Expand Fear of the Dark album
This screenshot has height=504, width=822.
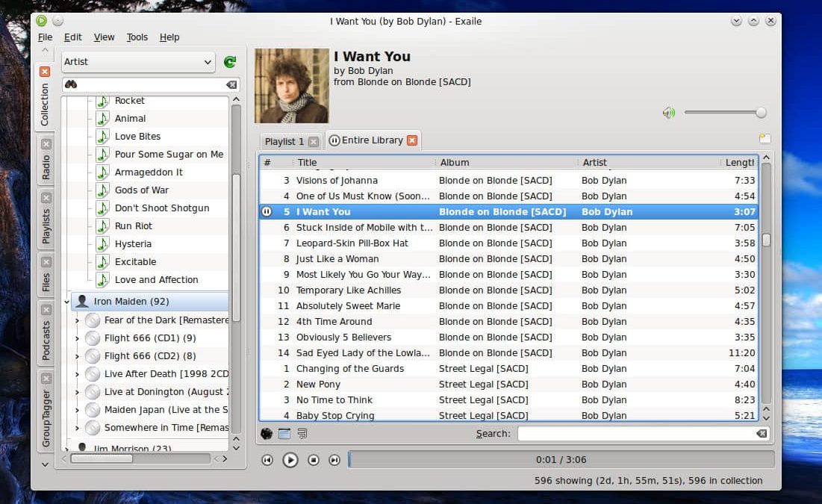point(77,320)
